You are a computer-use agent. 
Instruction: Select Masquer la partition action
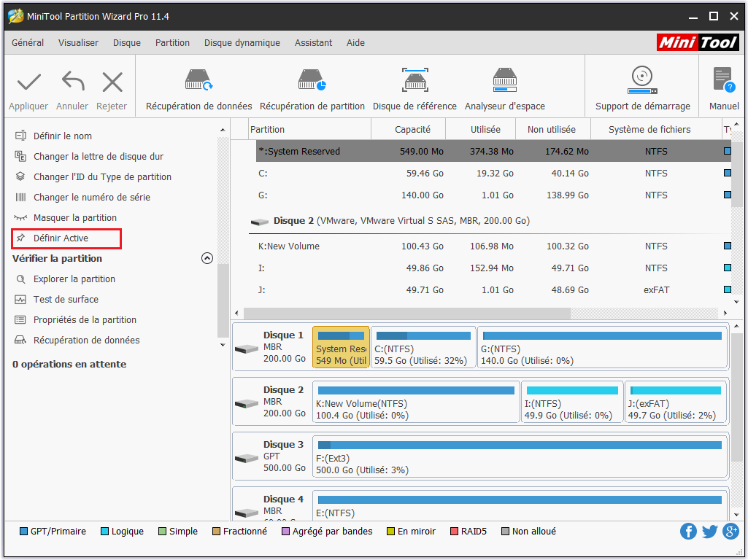(x=75, y=218)
